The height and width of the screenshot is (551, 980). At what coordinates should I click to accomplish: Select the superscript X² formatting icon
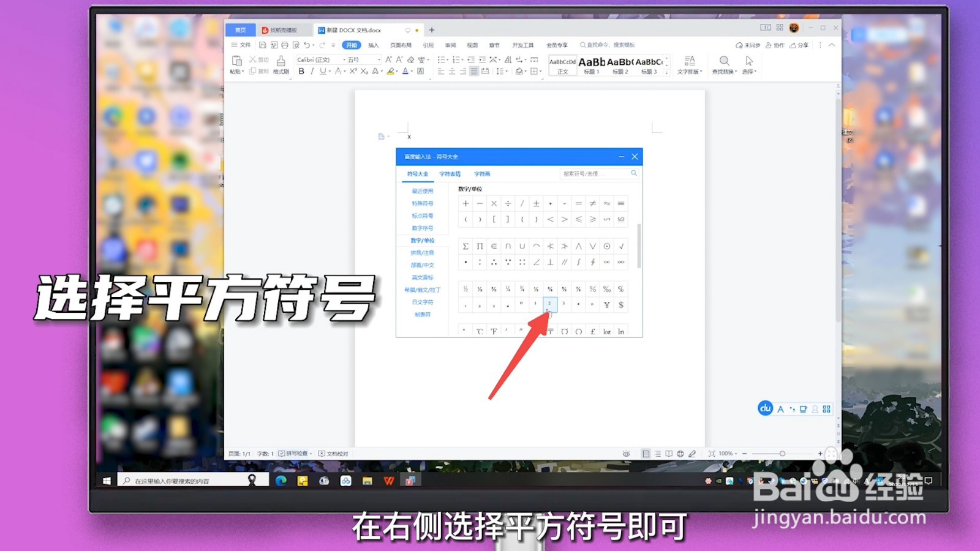pyautogui.click(x=353, y=72)
